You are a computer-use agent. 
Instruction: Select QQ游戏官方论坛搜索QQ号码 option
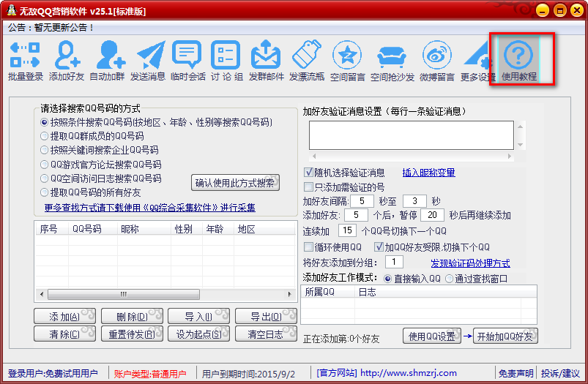(44, 165)
